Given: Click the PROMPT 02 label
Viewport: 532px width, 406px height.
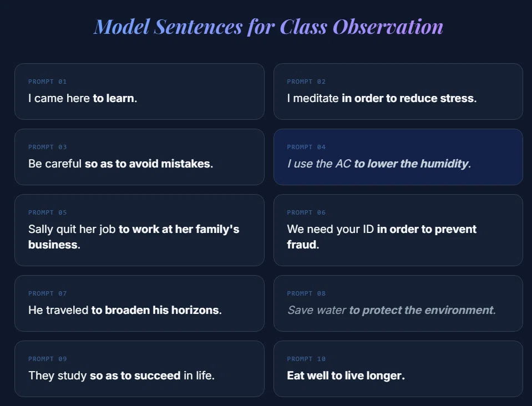Looking at the screenshot, I should click(x=306, y=82).
